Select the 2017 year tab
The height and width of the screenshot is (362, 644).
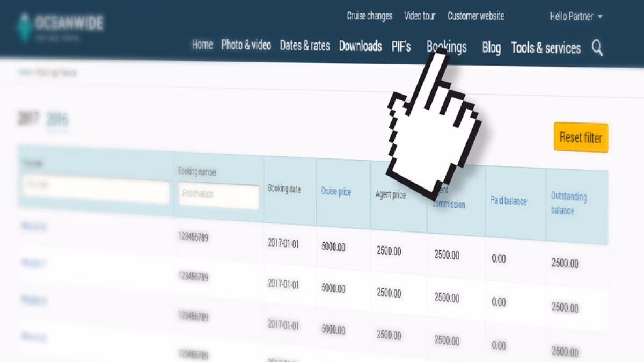point(28,118)
